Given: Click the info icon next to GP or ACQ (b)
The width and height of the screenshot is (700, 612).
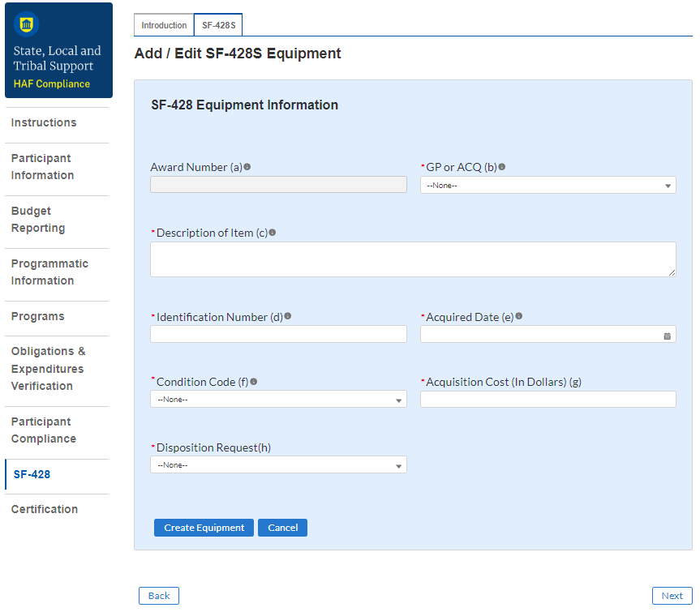Looking at the screenshot, I should click(502, 167).
